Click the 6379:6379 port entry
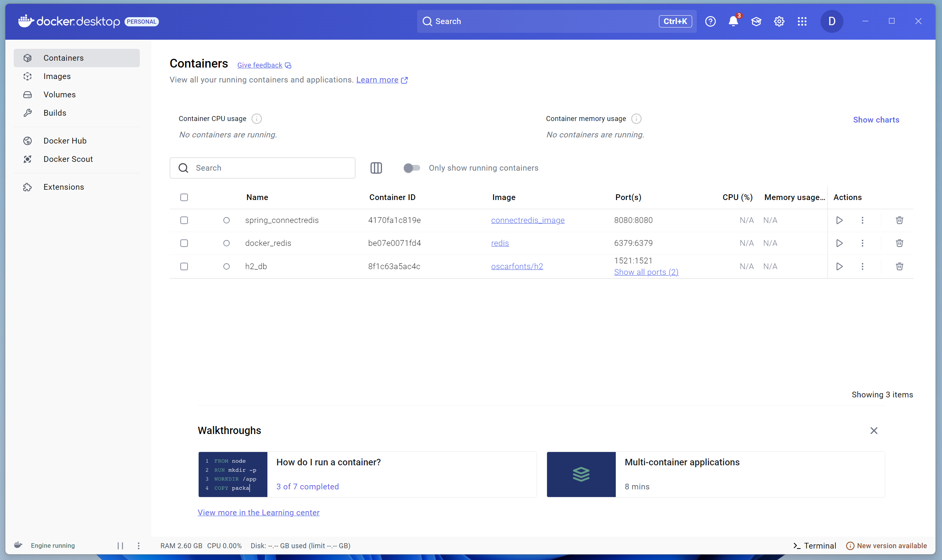The width and height of the screenshot is (942, 560). coord(633,243)
